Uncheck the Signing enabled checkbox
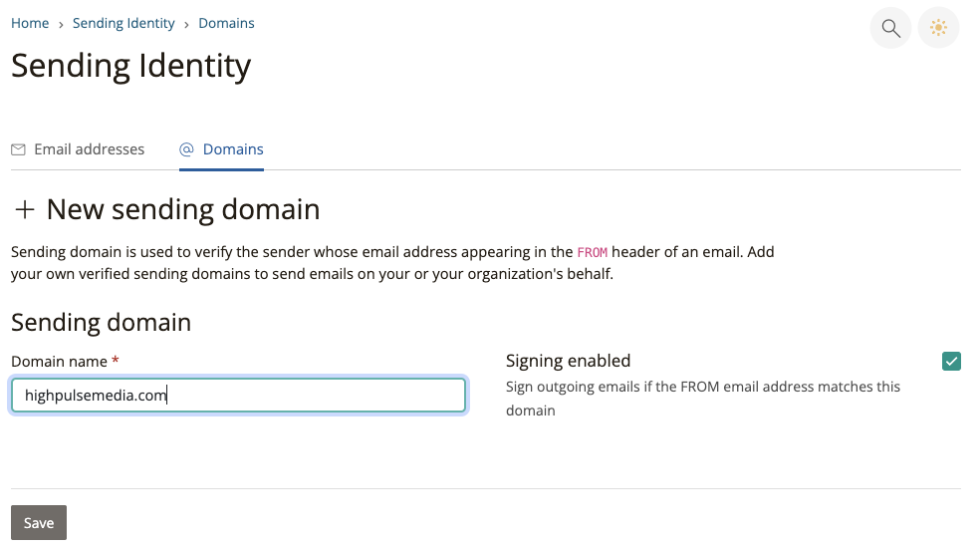This screenshot has height=550, width=980. [x=951, y=361]
